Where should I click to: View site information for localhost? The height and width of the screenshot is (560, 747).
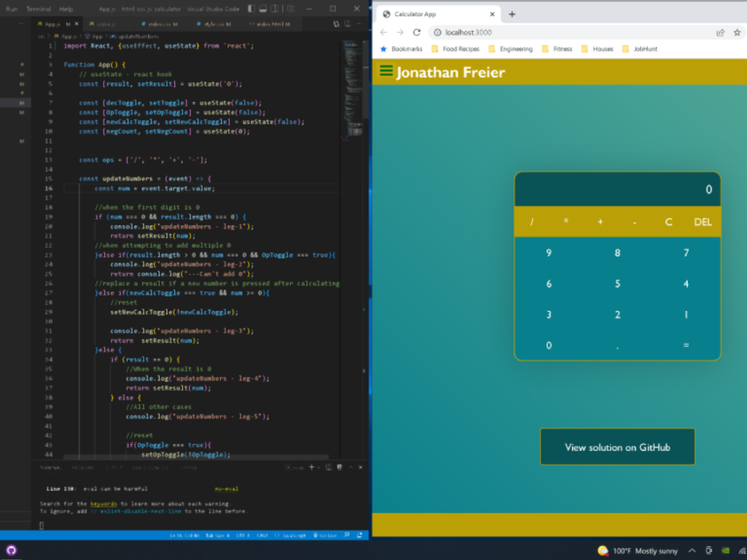point(438,32)
